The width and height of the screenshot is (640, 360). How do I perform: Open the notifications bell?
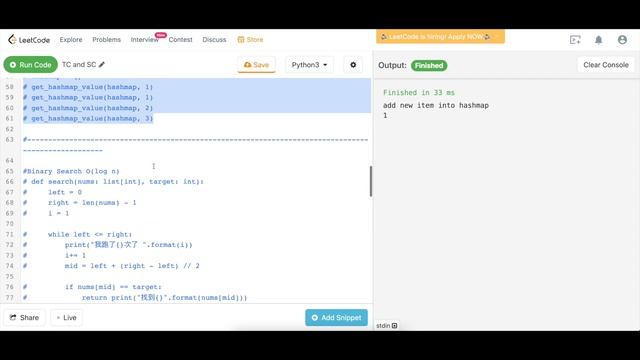click(598, 40)
